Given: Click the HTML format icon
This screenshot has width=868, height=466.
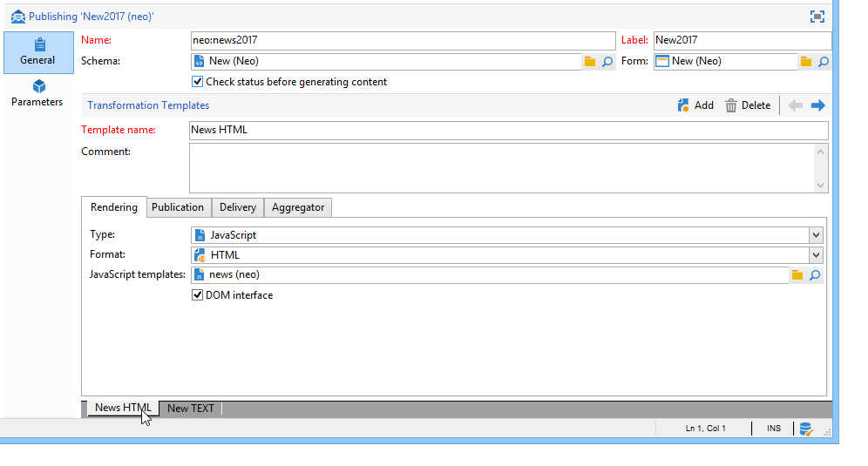Looking at the screenshot, I should (x=200, y=255).
